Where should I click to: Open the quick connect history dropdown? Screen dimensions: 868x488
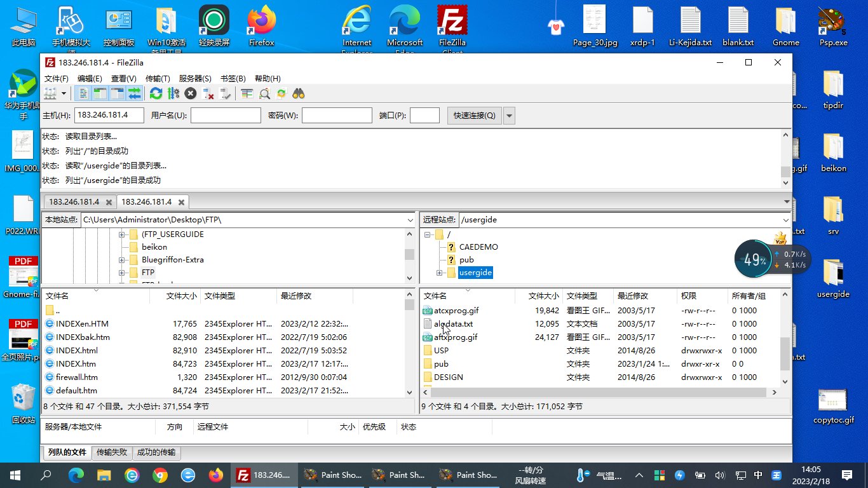coord(509,115)
